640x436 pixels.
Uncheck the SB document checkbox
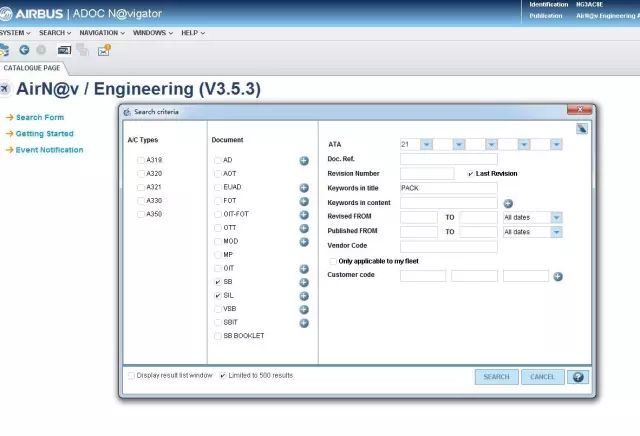[x=218, y=282]
